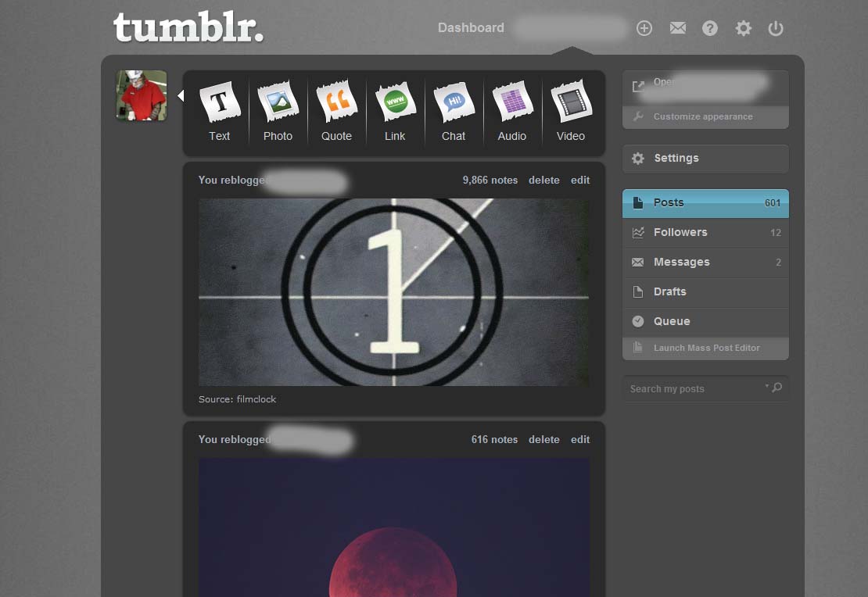Screen dimensions: 868x597
Task: Click the blog avatar thumbnail
Action: (x=142, y=95)
